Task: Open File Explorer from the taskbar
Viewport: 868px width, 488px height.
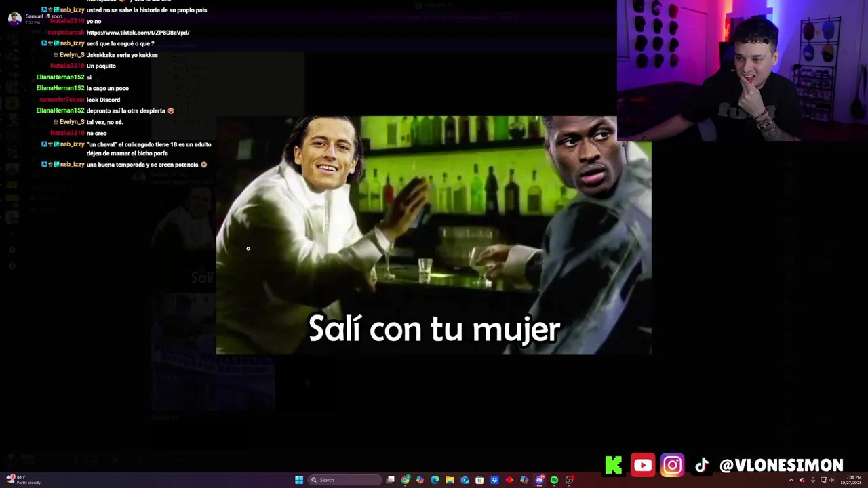Action: [450, 480]
